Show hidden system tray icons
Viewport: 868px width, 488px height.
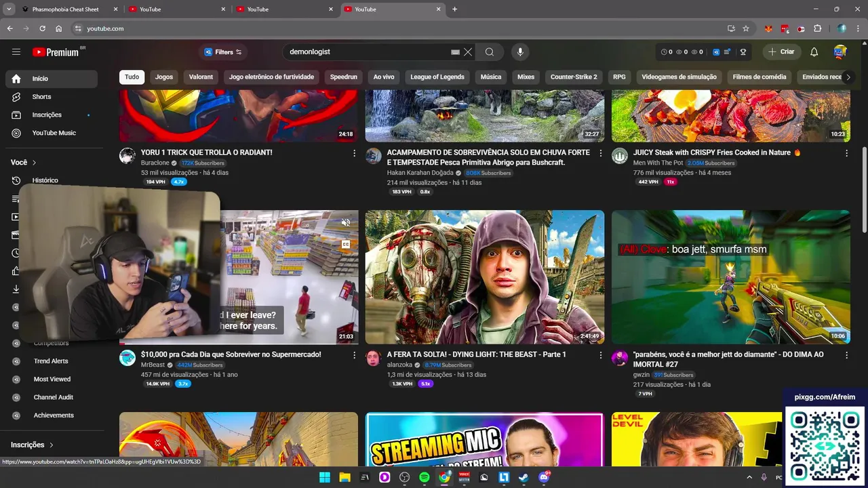(749, 477)
